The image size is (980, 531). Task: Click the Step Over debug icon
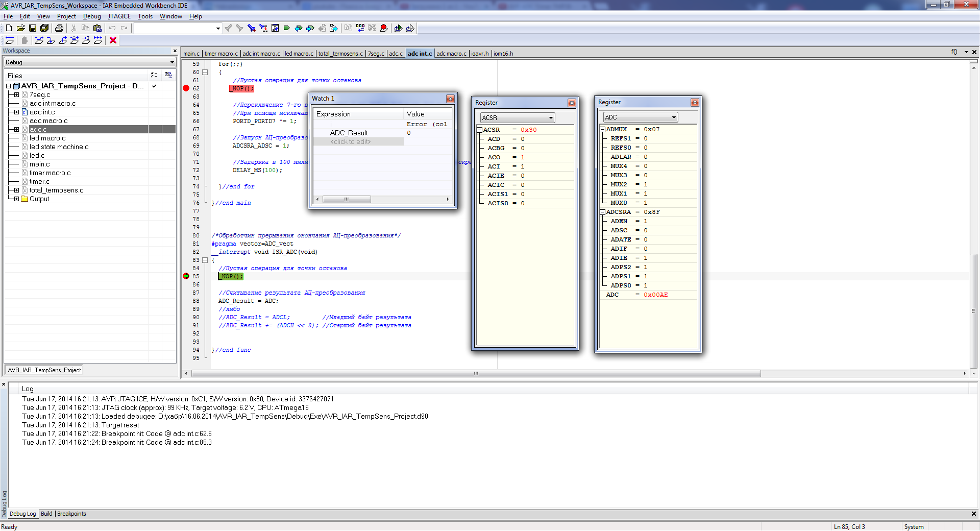[x=39, y=40]
